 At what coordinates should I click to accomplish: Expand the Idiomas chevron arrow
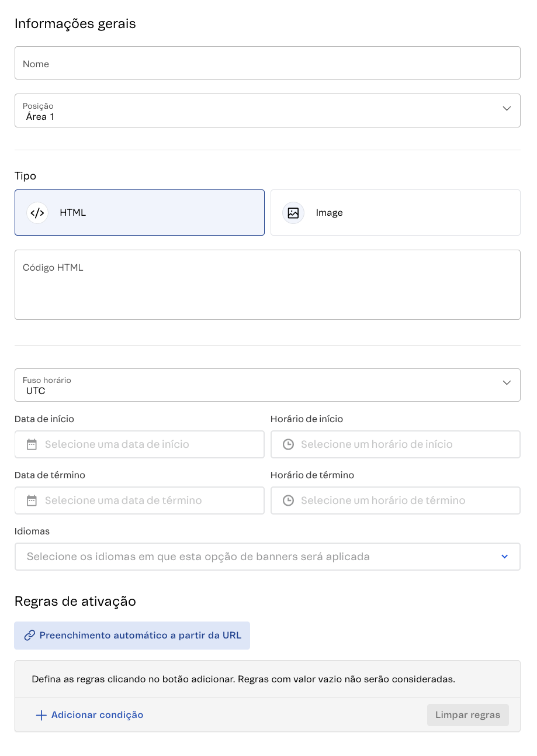click(504, 556)
